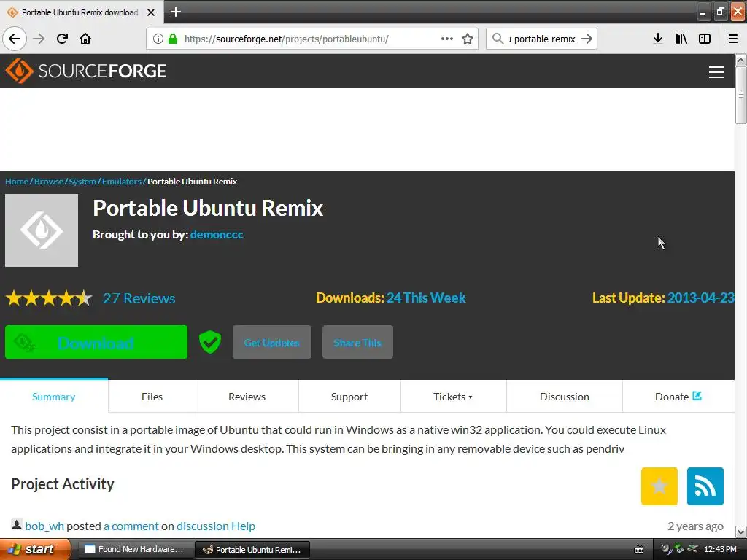Show site information icon in address bar

pyautogui.click(x=158, y=39)
